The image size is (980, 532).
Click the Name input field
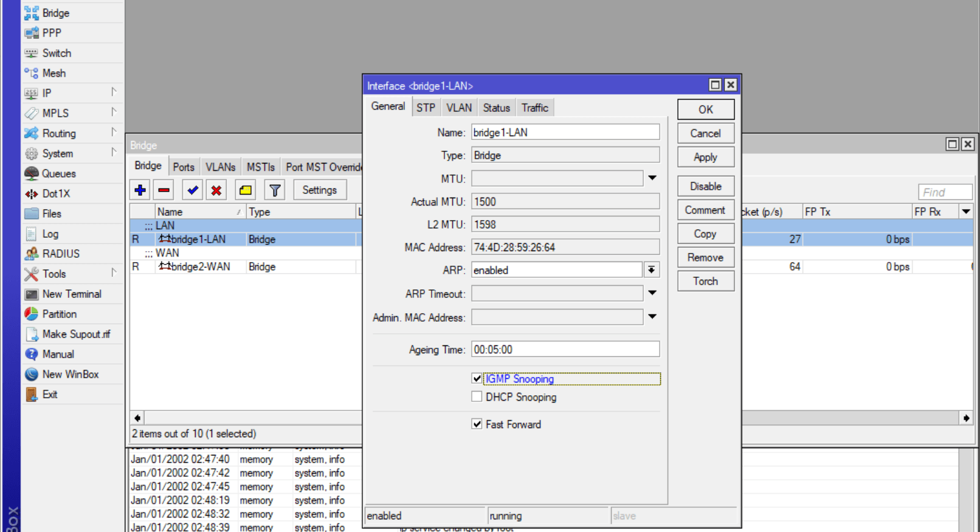click(x=565, y=132)
